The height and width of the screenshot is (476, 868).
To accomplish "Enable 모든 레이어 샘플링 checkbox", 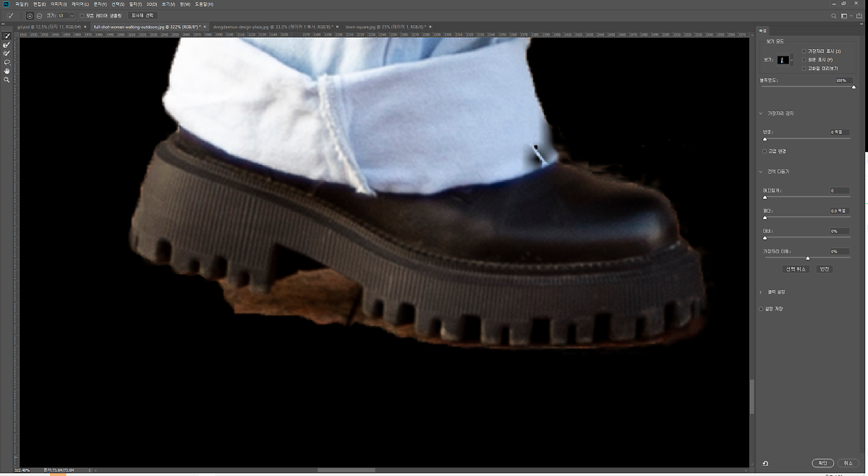I will 82,15.
